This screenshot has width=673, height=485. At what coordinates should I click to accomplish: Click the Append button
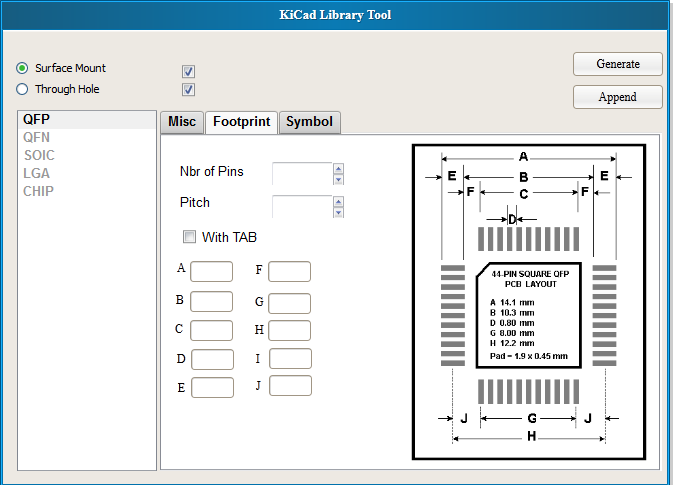click(617, 97)
